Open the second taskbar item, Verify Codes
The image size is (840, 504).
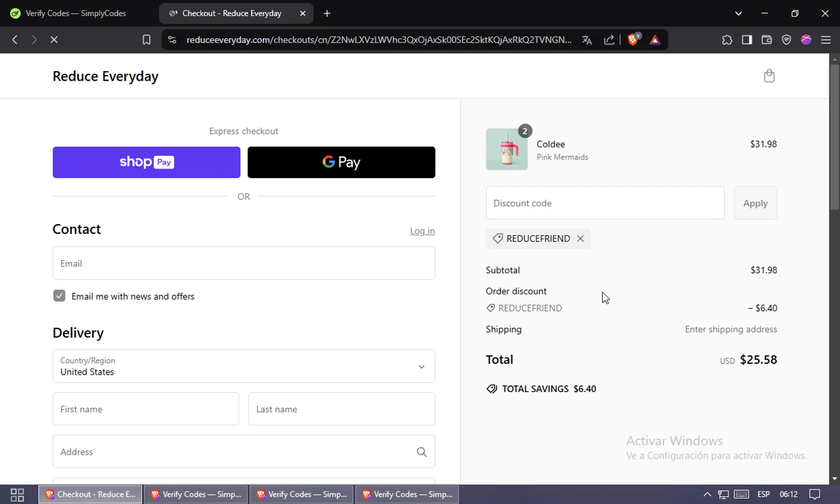point(196,494)
